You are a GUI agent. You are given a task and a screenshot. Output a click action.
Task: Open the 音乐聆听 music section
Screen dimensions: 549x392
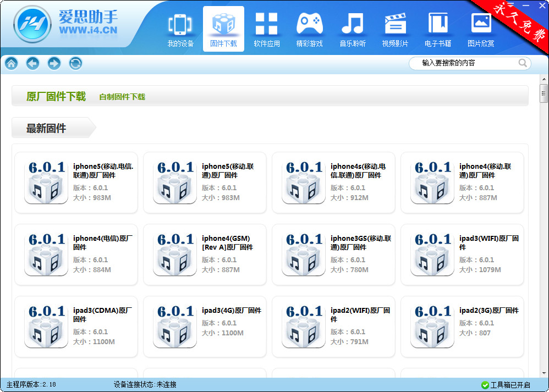353,30
